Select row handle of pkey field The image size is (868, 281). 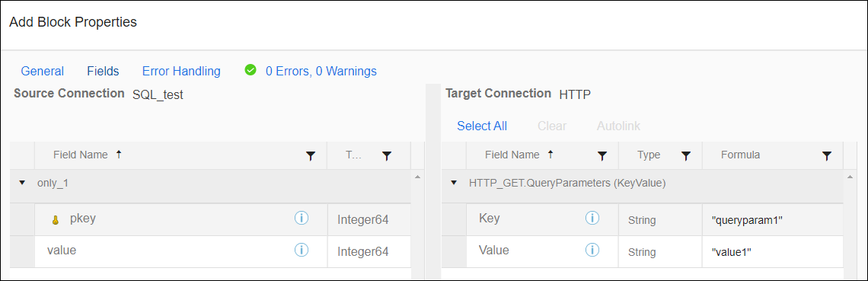click(x=22, y=219)
